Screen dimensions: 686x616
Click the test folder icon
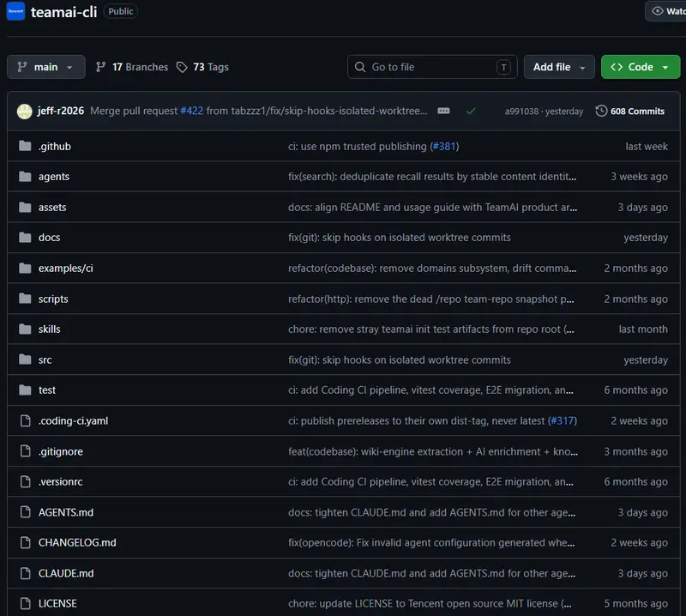[x=26, y=390]
